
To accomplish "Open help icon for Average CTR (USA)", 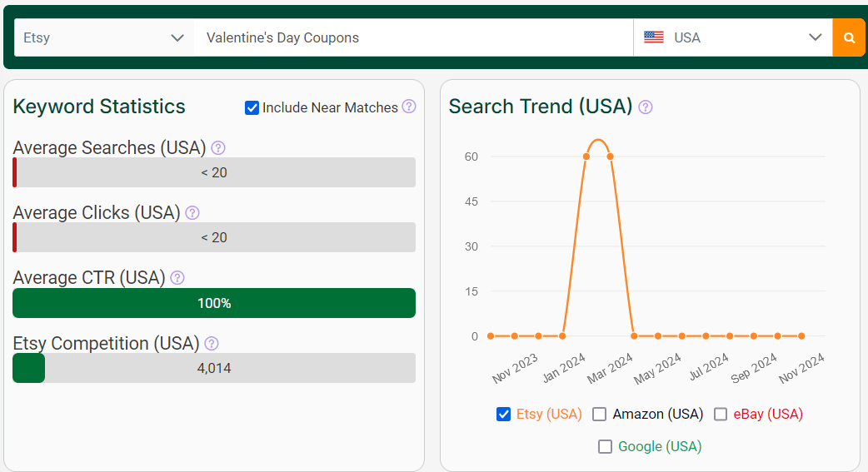I will pyautogui.click(x=177, y=278).
